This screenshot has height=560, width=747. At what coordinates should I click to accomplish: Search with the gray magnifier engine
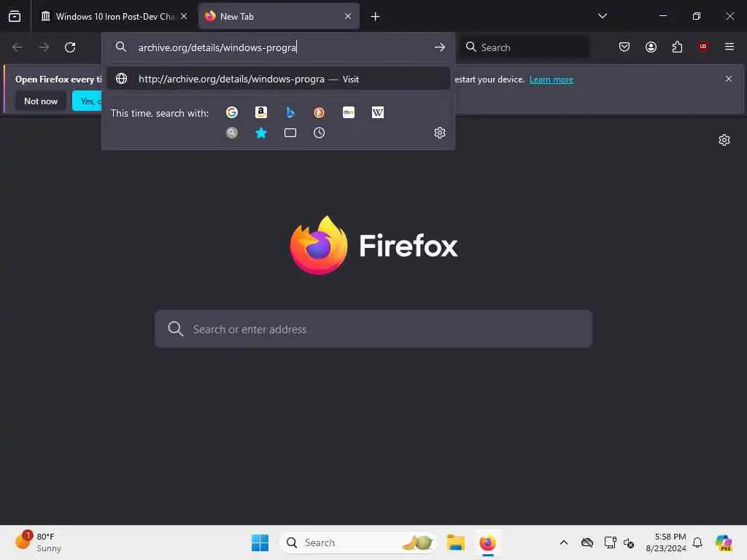click(232, 133)
